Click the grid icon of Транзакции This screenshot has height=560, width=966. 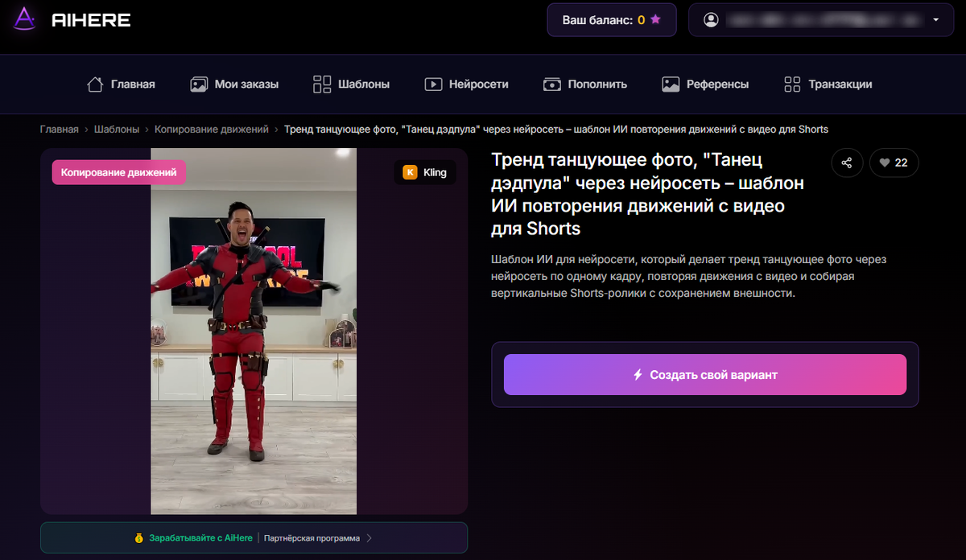(792, 84)
